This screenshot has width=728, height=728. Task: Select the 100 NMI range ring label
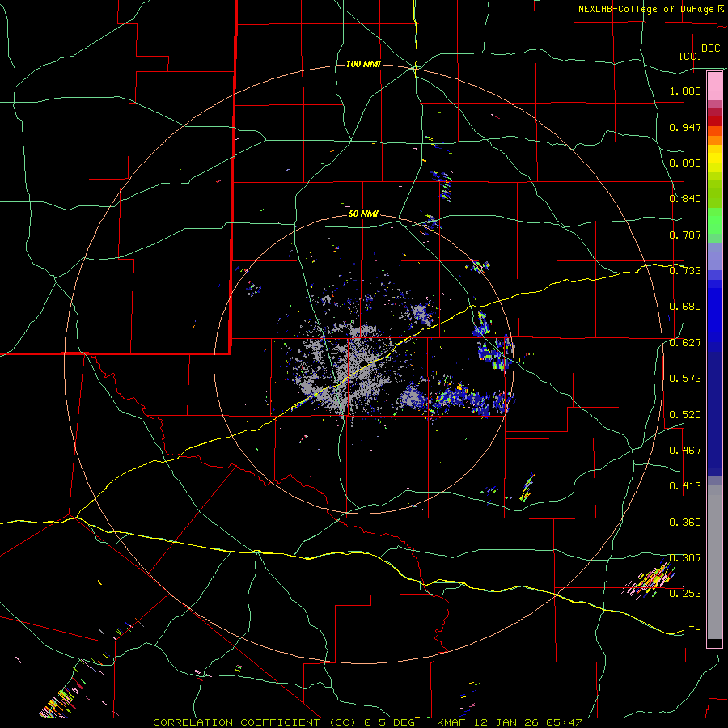(363, 64)
